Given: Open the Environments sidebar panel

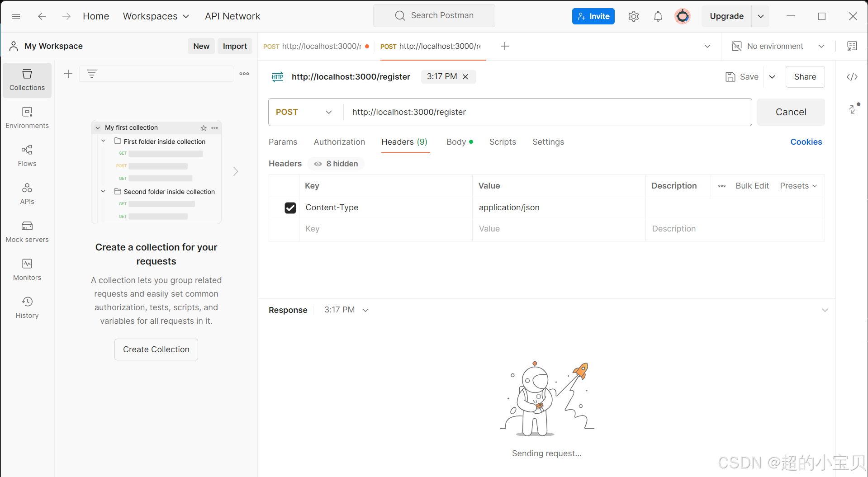Looking at the screenshot, I should pos(27,118).
